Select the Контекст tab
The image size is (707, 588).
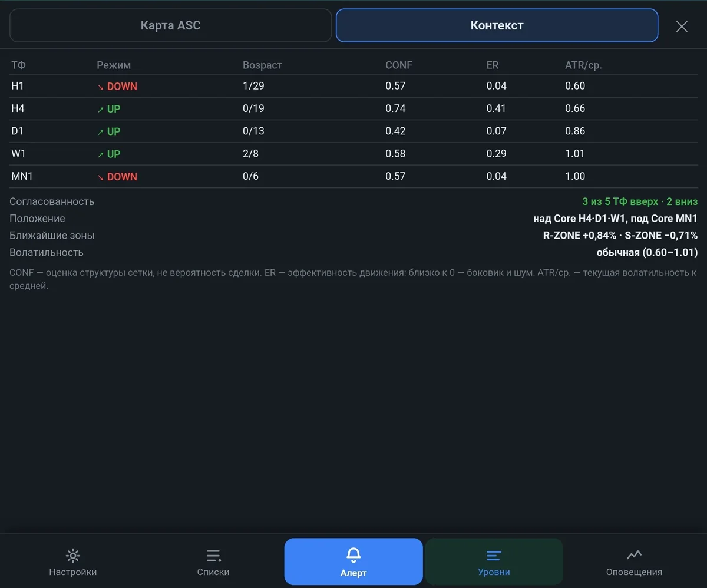(497, 25)
